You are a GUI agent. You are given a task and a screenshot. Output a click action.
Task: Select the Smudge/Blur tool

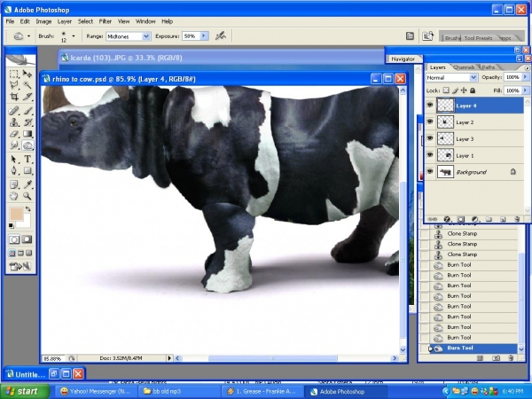point(14,145)
